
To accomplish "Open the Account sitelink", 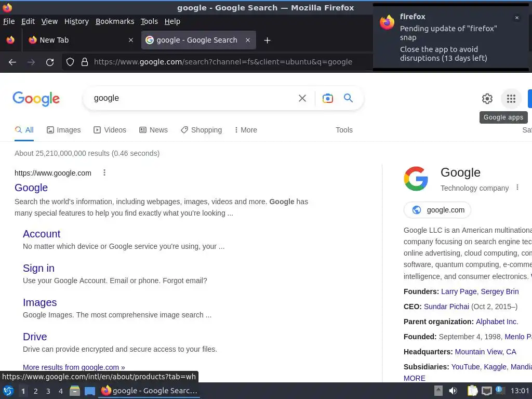I will click(42, 234).
